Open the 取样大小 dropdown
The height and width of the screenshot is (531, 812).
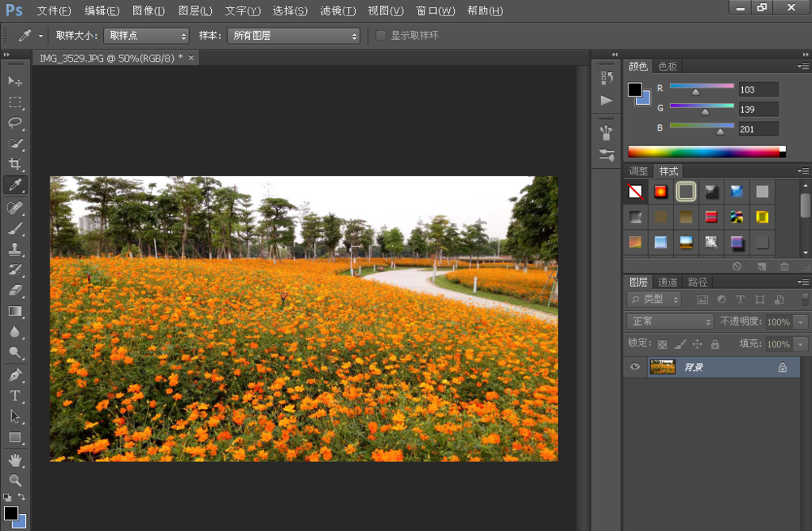[x=146, y=36]
